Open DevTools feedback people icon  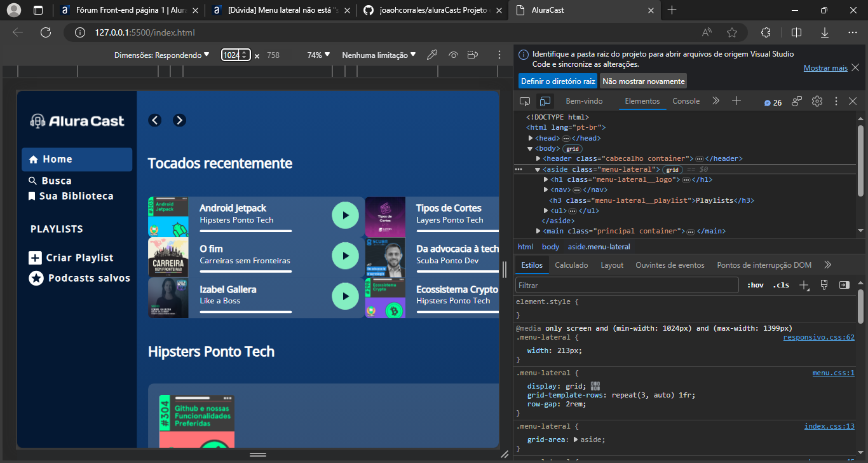tap(797, 101)
